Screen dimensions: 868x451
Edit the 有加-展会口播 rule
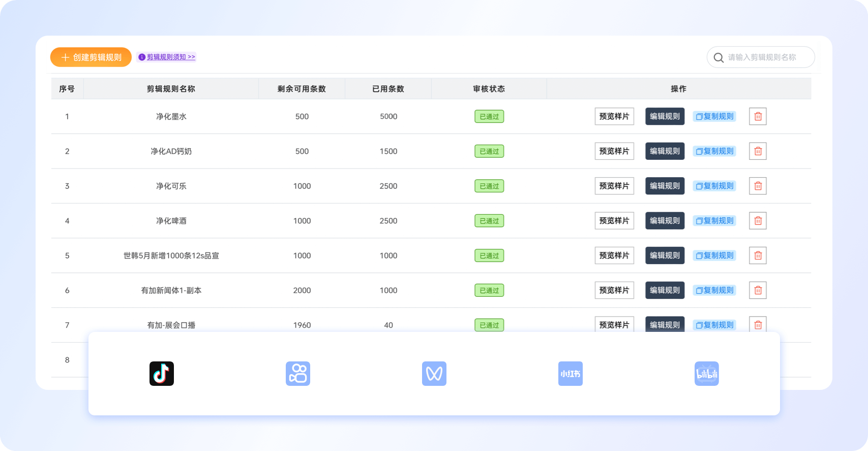pyautogui.click(x=665, y=325)
